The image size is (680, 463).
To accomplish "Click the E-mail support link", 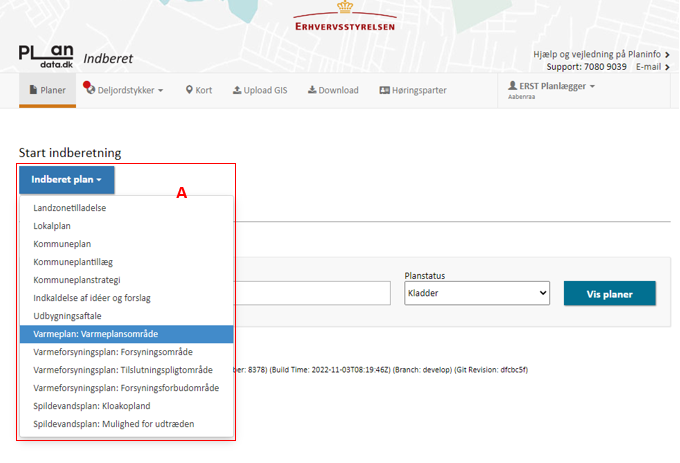I will point(651,67).
